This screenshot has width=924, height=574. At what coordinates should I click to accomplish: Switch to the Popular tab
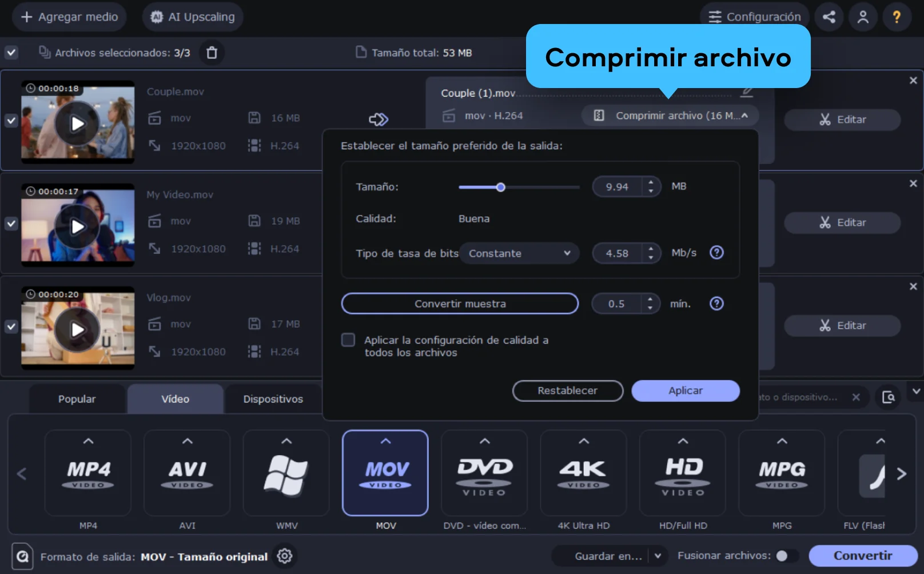(x=77, y=398)
